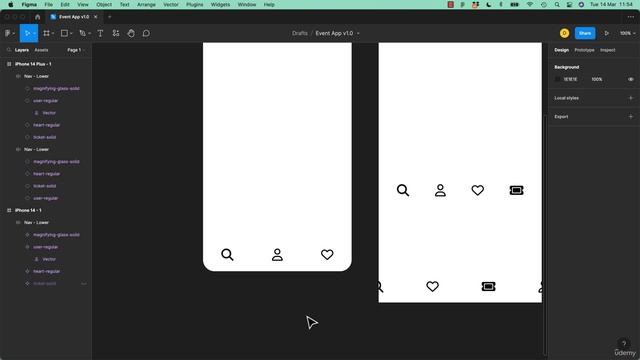
Task: Open Spotlight search in menu bar
Action: pos(557,4)
